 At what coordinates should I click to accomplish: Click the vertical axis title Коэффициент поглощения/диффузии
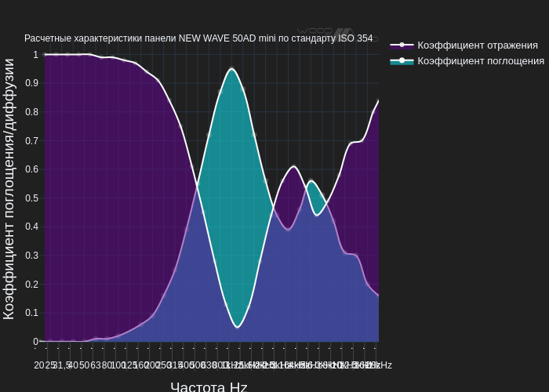click(x=9, y=189)
